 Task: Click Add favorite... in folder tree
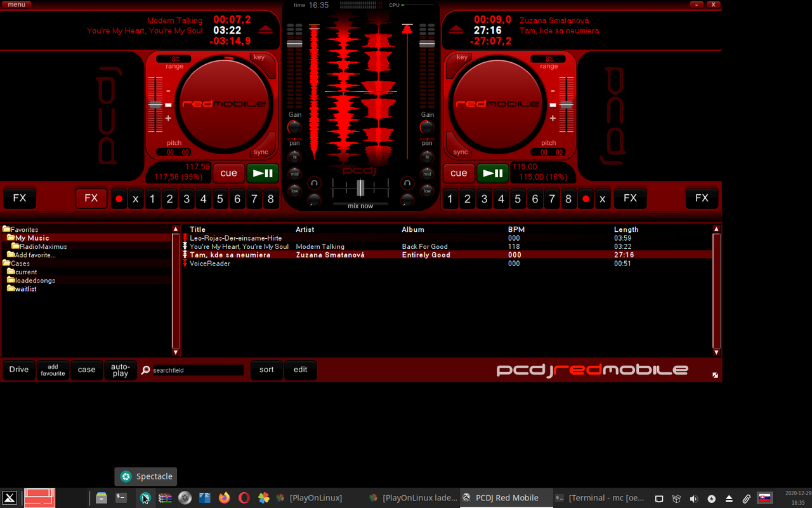32,255
